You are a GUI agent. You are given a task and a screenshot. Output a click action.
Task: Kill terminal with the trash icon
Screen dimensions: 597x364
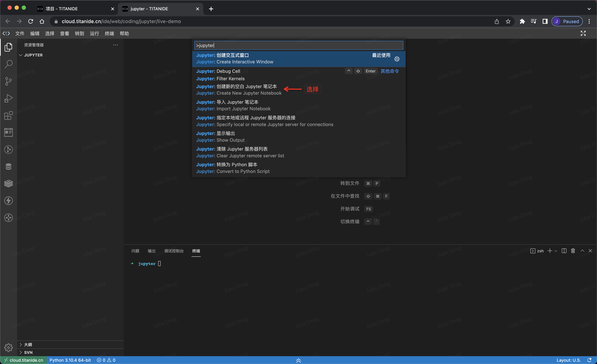pos(573,251)
